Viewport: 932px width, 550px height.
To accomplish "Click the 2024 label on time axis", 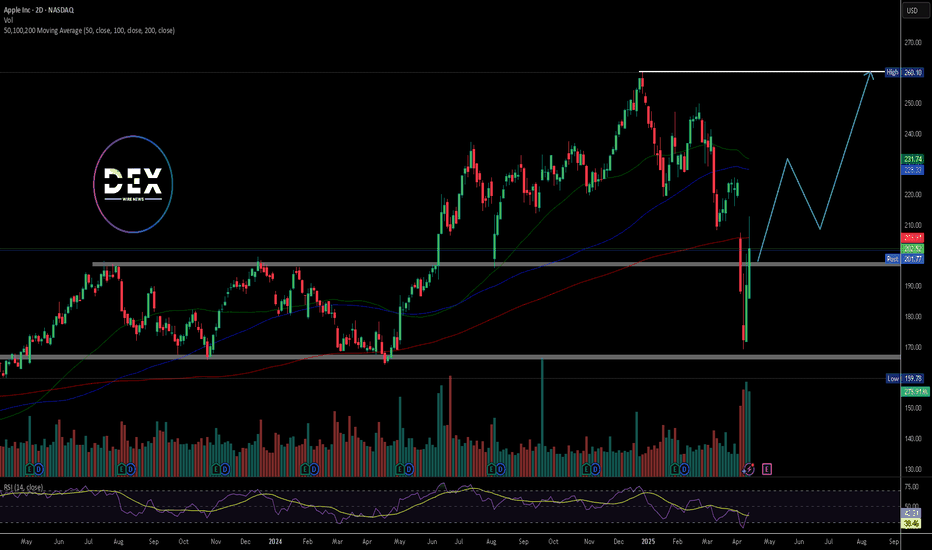I will coord(275,542).
